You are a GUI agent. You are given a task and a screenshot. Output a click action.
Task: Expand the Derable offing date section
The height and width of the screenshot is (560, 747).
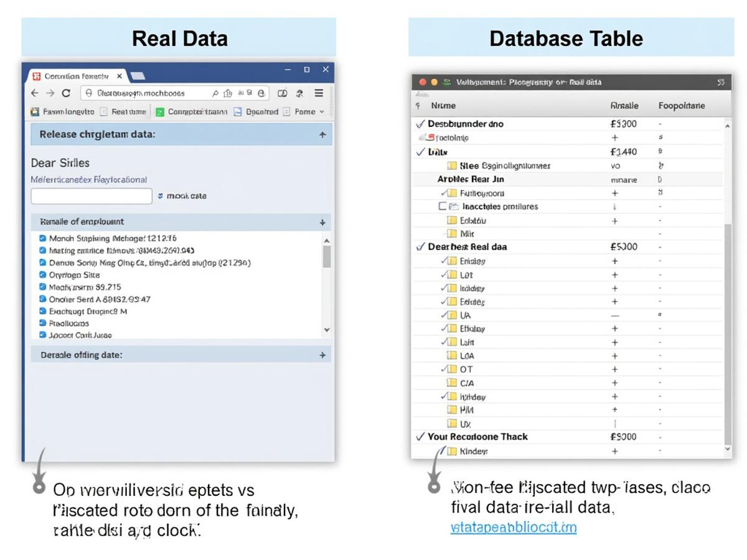coord(323,355)
